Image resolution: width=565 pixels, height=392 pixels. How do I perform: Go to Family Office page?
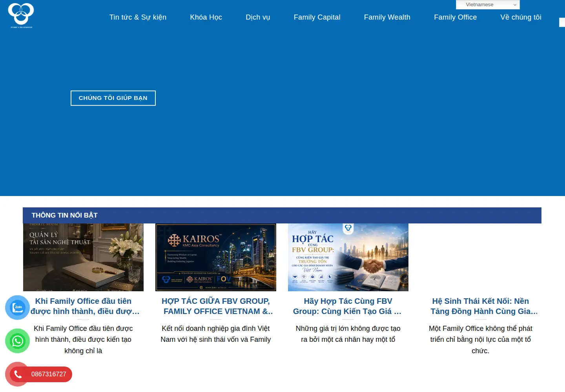(x=455, y=17)
